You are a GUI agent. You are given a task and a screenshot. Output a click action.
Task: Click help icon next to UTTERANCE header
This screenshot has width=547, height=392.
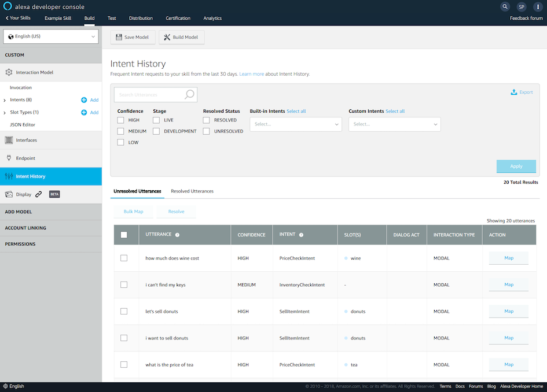177,235
